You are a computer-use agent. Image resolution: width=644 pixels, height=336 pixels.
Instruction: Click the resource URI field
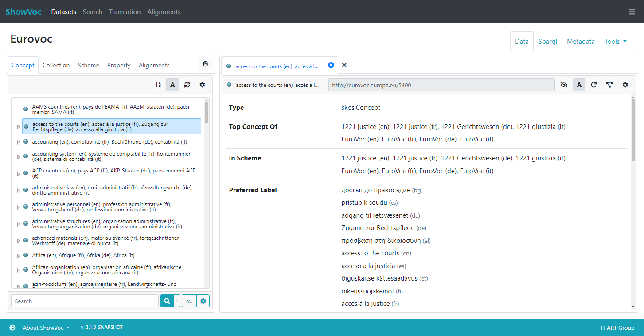[x=441, y=85]
